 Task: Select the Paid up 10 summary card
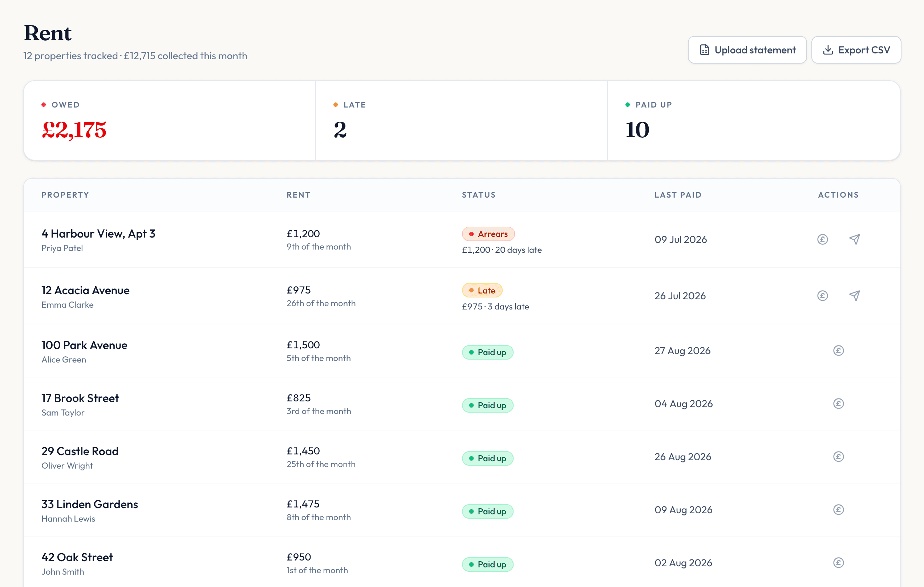pyautogui.click(x=754, y=121)
